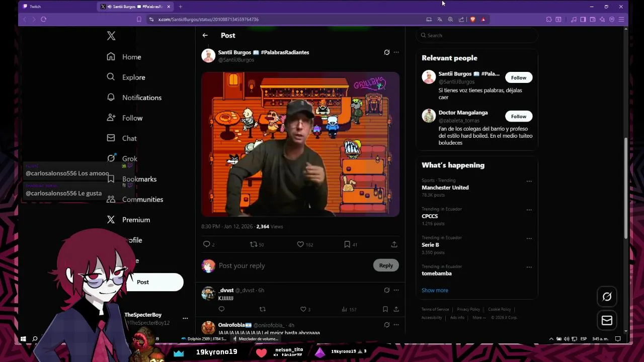Screen dimensions: 644x362
Task: Open the Follow page in the sidebar
Action: click(x=125, y=118)
